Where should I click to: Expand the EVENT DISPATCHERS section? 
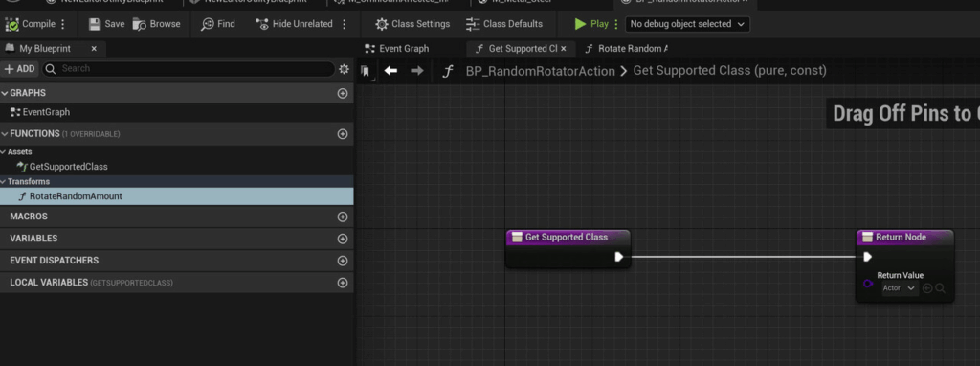tap(55, 261)
